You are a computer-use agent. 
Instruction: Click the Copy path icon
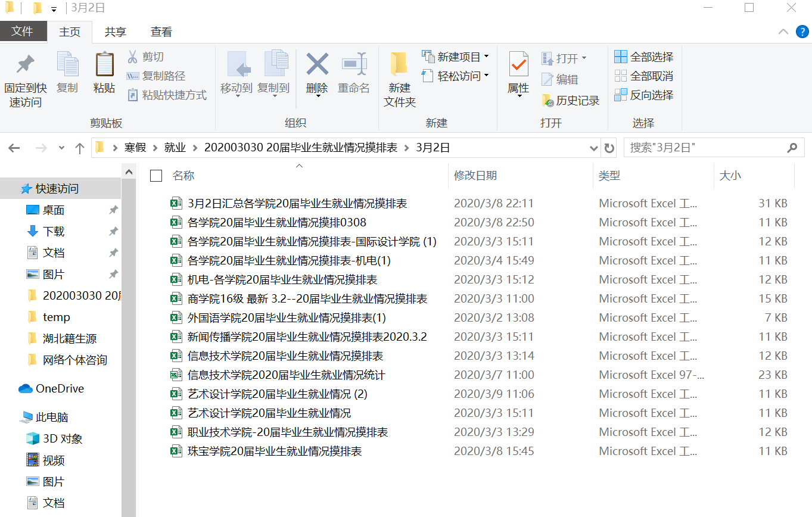click(x=133, y=76)
